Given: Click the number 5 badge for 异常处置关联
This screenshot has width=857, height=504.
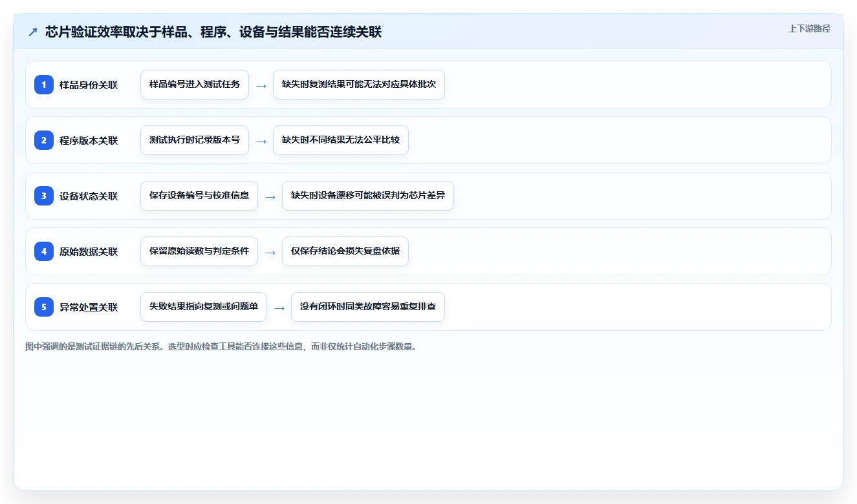Looking at the screenshot, I should pos(44,307).
